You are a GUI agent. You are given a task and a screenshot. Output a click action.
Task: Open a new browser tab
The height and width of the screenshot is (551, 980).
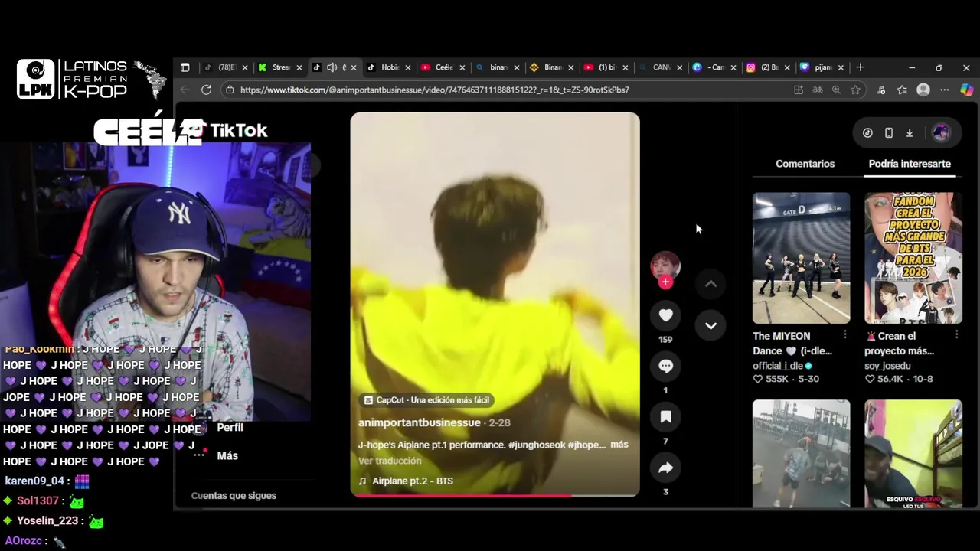click(860, 67)
